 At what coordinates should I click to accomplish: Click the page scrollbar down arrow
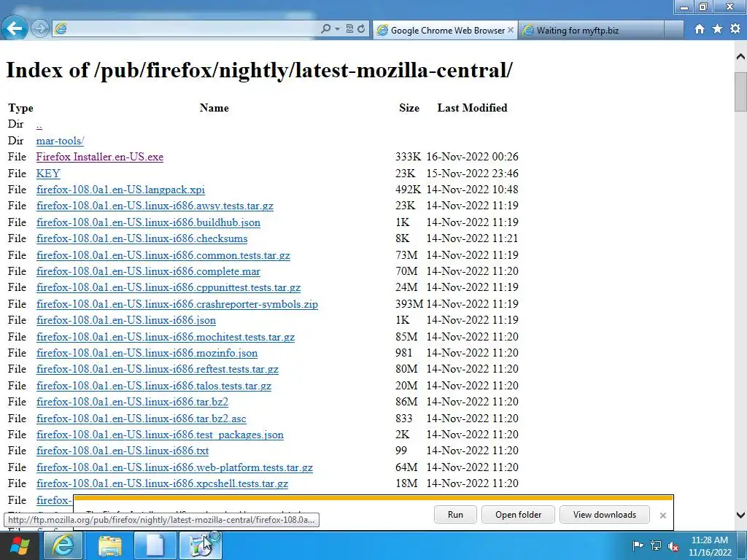click(740, 515)
